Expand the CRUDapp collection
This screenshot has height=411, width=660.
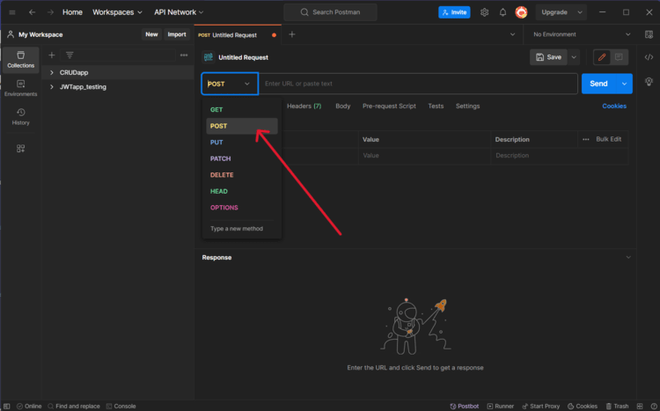coord(52,72)
